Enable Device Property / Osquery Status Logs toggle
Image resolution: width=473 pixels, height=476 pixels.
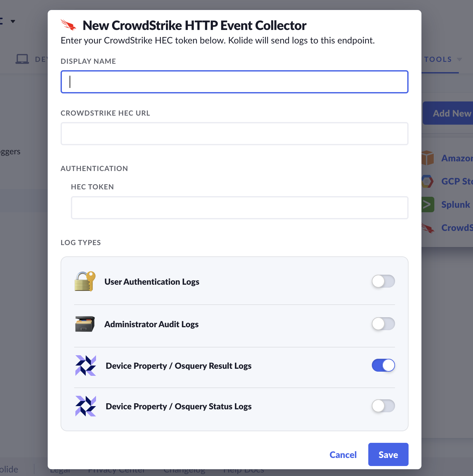383,406
